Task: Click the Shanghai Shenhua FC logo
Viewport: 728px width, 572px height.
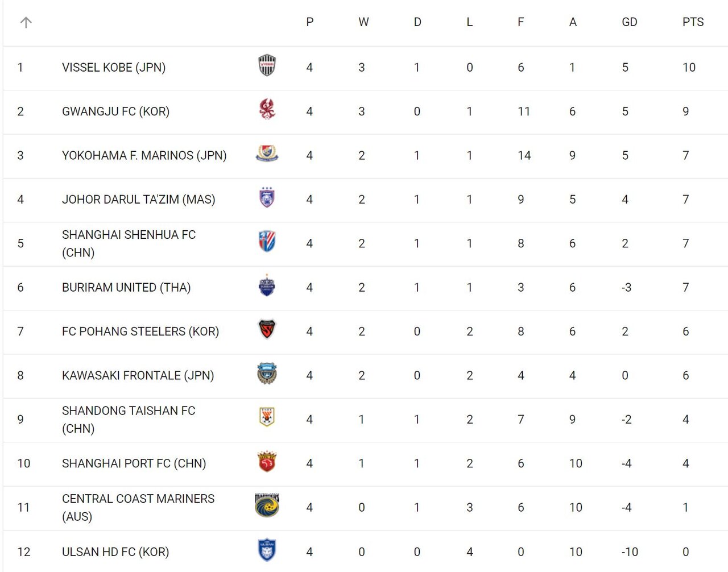Action: [267, 242]
